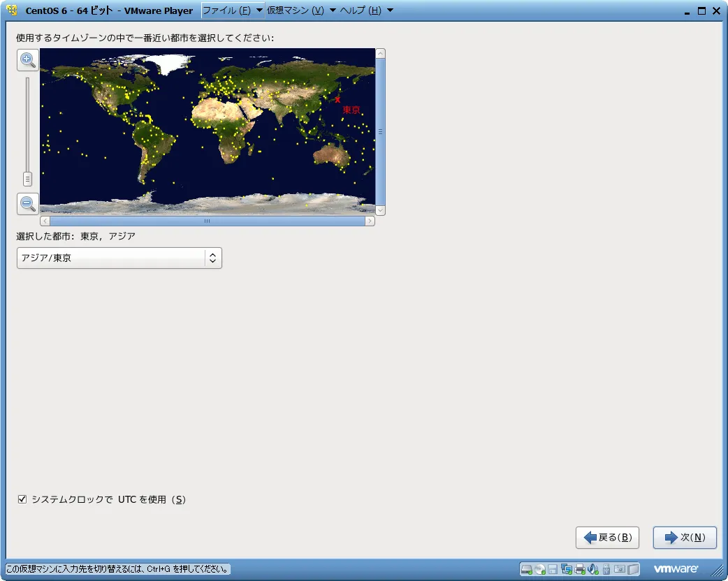The height and width of the screenshot is (581, 728).
Task: Open the アジア/東京 timezone dropdown
Action: click(x=119, y=258)
